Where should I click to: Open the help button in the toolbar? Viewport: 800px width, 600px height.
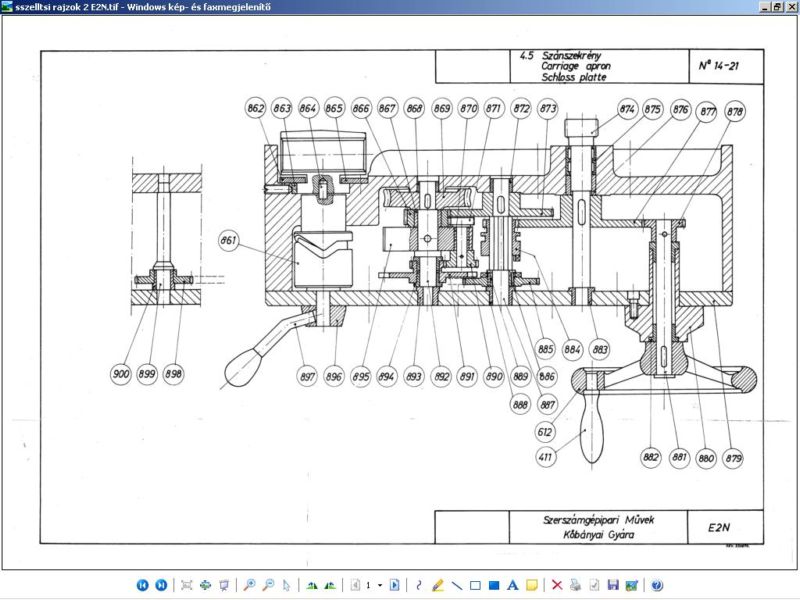tap(657, 585)
